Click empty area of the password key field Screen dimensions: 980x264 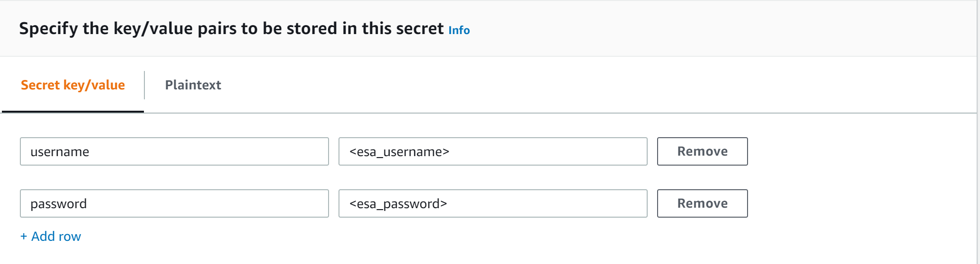(x=237, y=203)
